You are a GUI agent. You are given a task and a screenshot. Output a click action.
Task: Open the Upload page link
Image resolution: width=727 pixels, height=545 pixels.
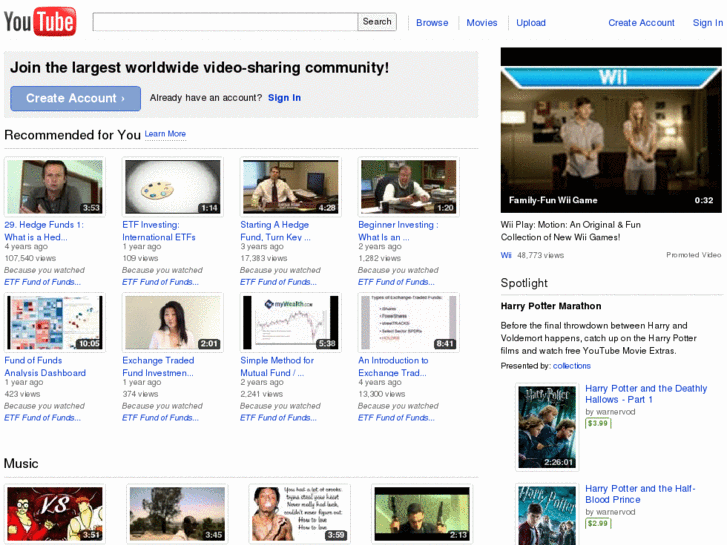tap(531, 23)
